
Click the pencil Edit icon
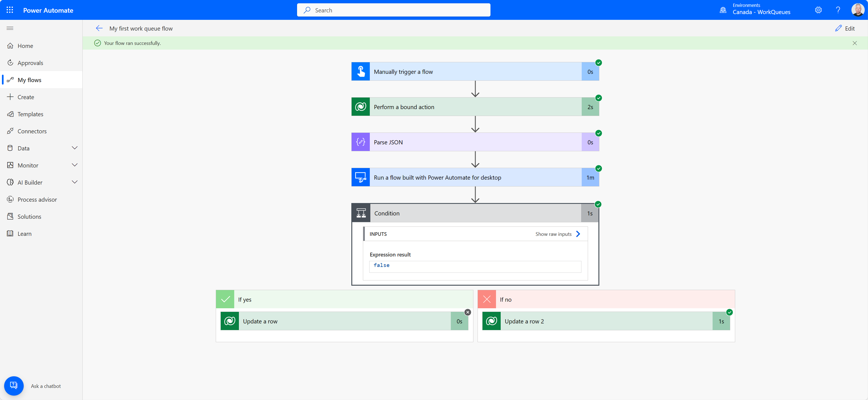pyautogui.click(x=838, y=28)
